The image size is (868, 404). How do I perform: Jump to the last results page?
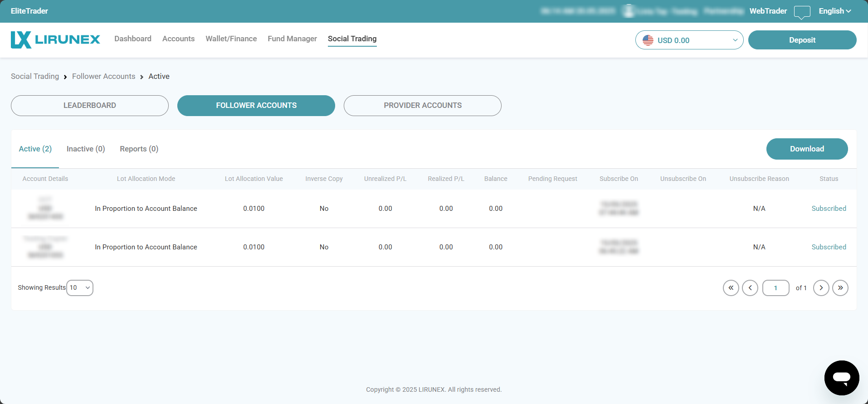pos(840,288)
